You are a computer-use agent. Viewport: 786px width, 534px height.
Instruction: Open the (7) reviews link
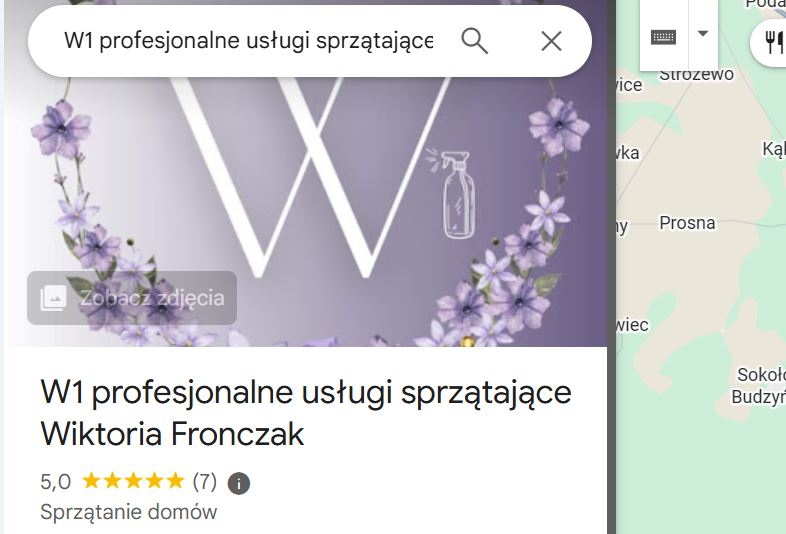click(205, 482)
